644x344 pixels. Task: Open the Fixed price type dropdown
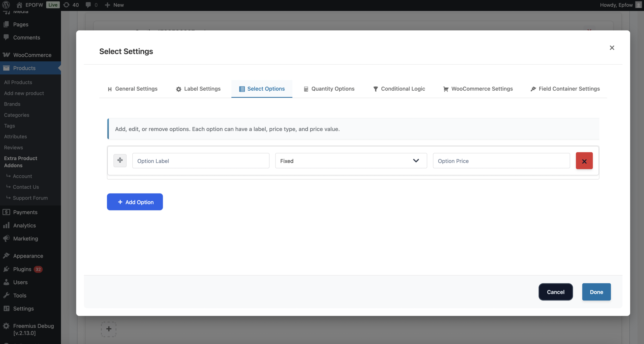pyautogui.click(x=351, y=161)
